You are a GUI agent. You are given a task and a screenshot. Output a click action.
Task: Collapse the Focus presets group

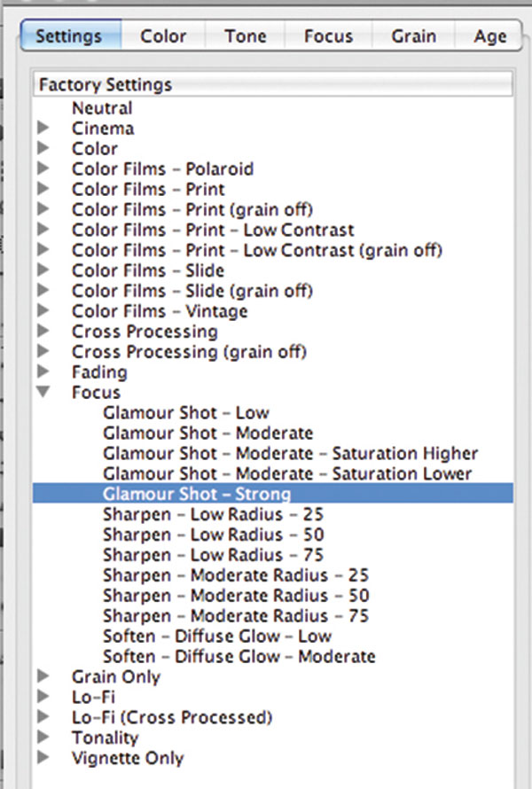click(x=43, y=392)
